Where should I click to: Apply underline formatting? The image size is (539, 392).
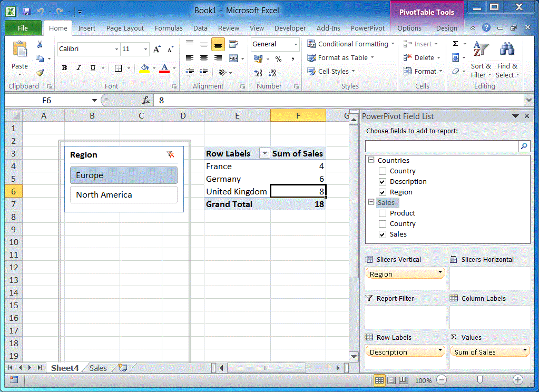point(93,68)
